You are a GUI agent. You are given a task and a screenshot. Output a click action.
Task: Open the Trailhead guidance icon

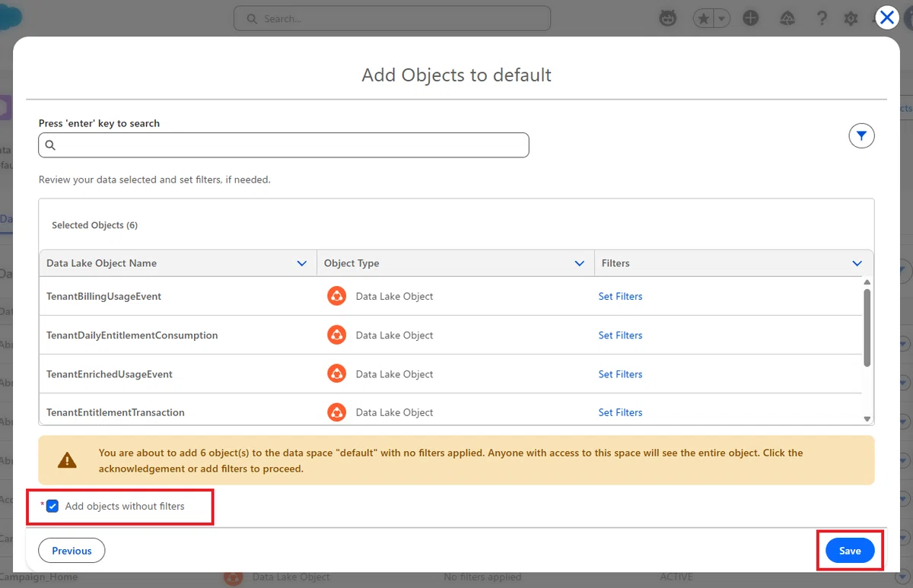[x=787, y=18]
